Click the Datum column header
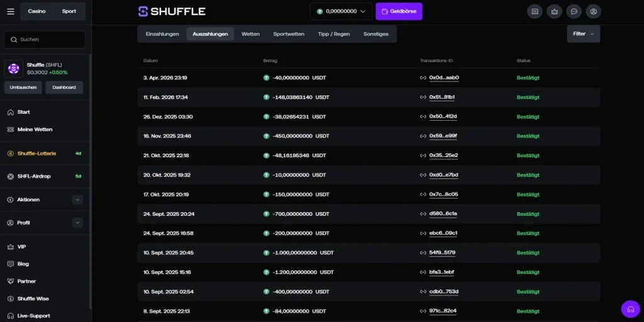The image size is (644, 322). (x=150, y=61)
